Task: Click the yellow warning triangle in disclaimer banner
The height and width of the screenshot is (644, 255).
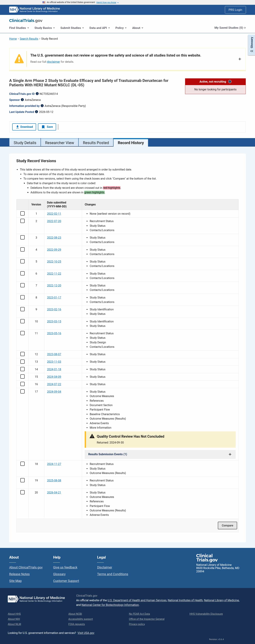Action: (x=19, y=59)
